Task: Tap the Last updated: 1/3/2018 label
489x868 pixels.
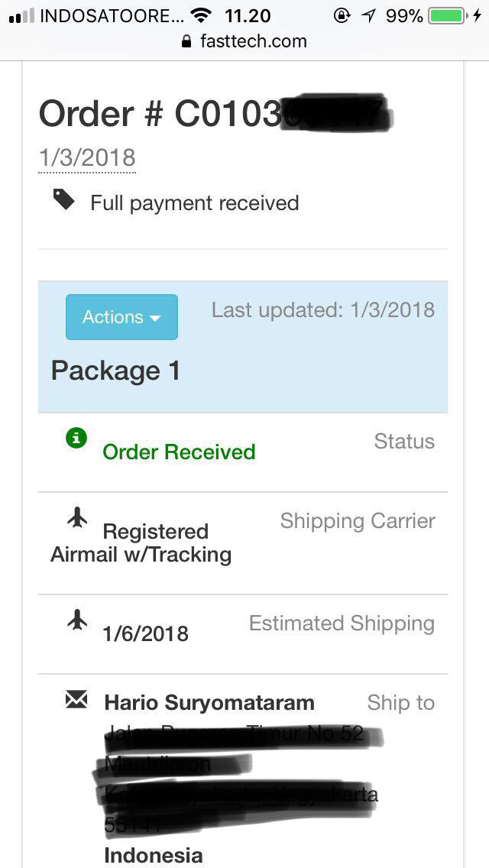Action: (x=323, y=310)
